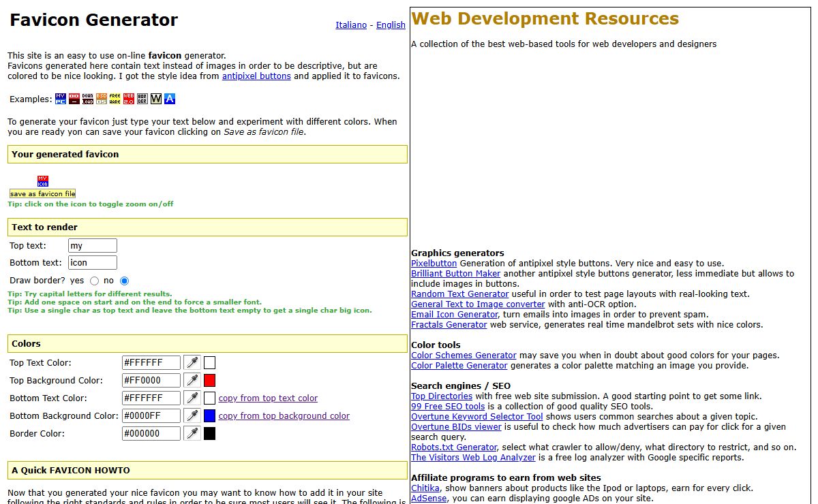Open the Fractals Generator link
The image size is (818, 504).
(x=449, y=324)
